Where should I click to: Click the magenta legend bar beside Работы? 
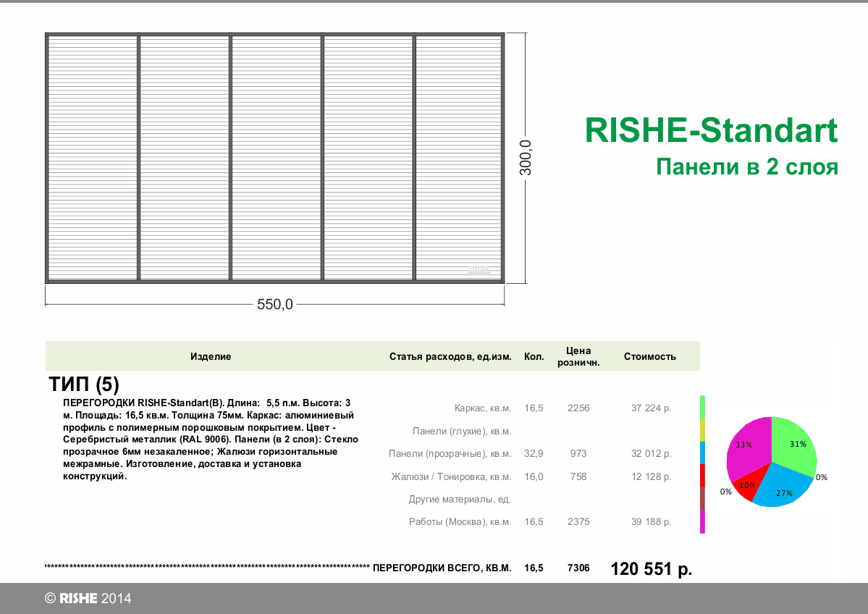(702, 521)
